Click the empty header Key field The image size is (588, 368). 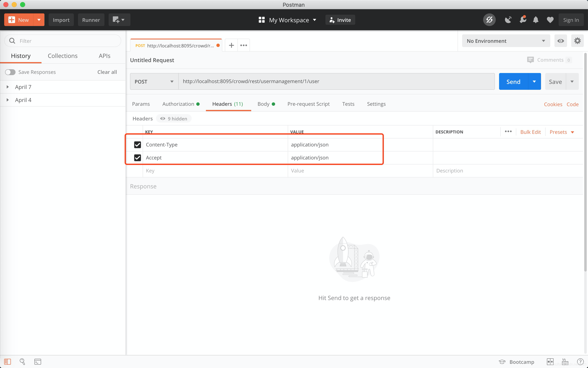coord(215,171)
